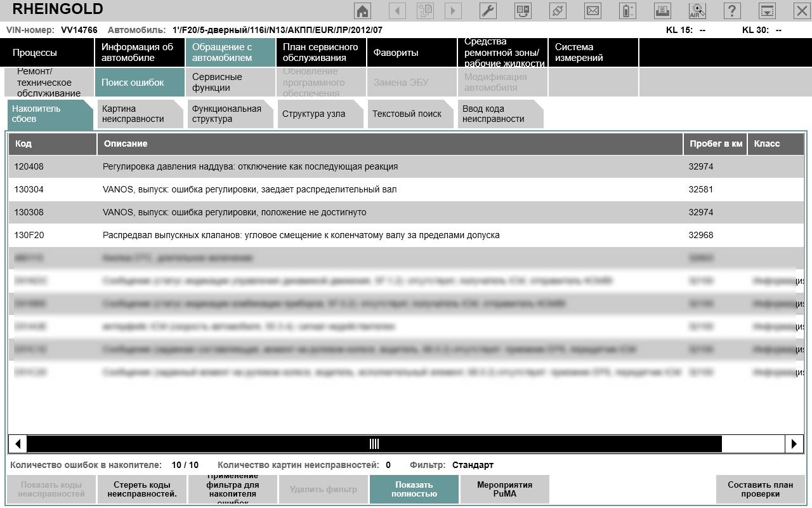
Task: Click Мероприятия PuMA button
Action: 505,489
